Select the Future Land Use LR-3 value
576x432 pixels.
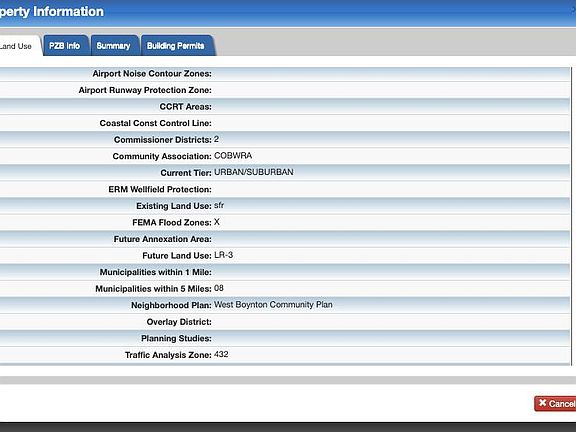pos(223,255)
